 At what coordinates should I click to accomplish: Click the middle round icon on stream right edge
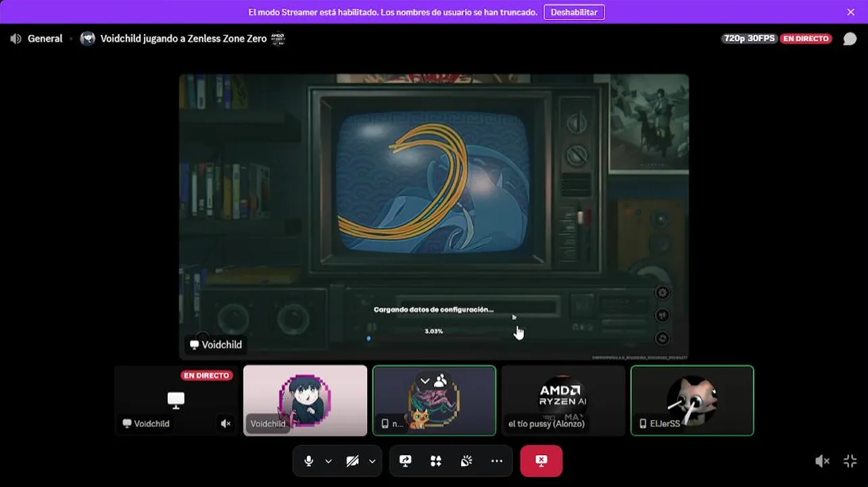tap(662, 315)
